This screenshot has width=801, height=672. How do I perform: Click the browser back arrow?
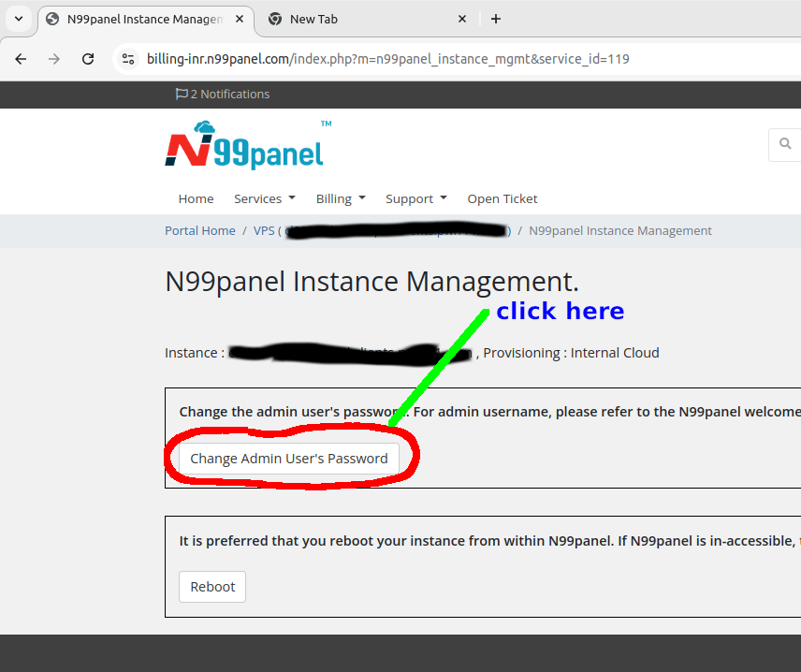click(21, 59)
